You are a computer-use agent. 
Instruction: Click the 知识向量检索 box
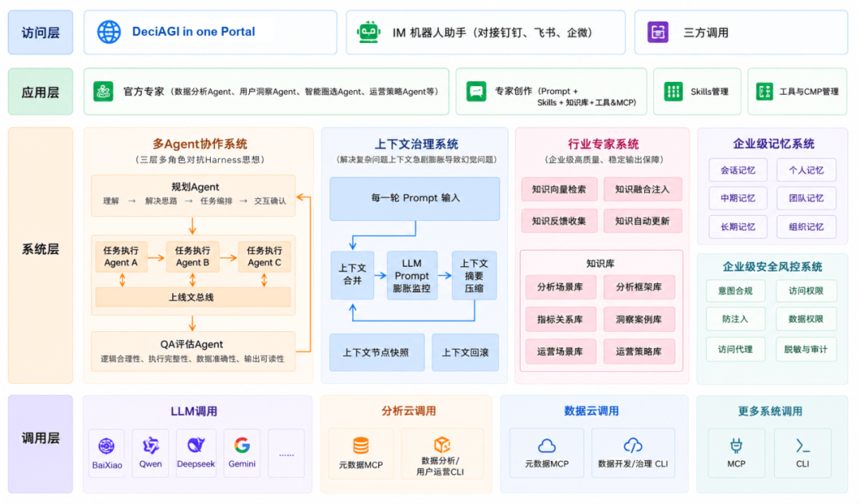click(x=559, y=189)
